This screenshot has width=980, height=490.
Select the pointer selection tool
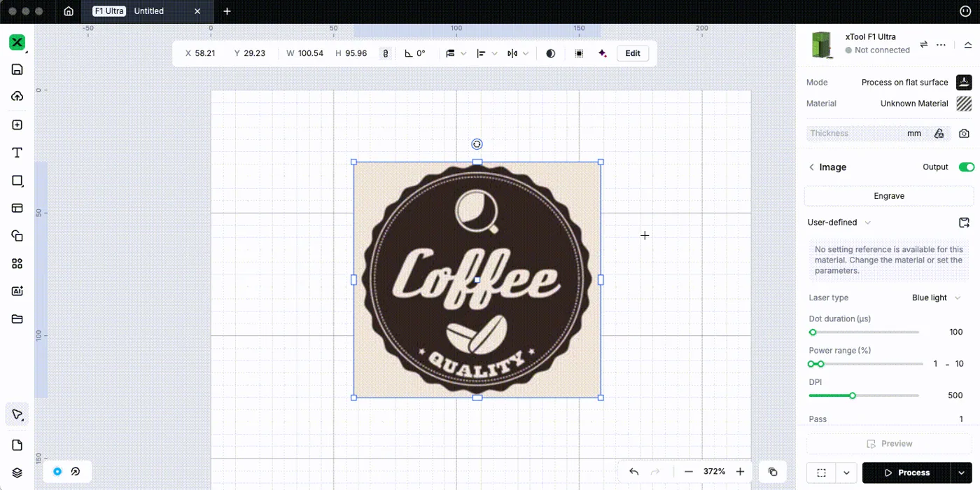pyautogui.click(x=17, y=414)
